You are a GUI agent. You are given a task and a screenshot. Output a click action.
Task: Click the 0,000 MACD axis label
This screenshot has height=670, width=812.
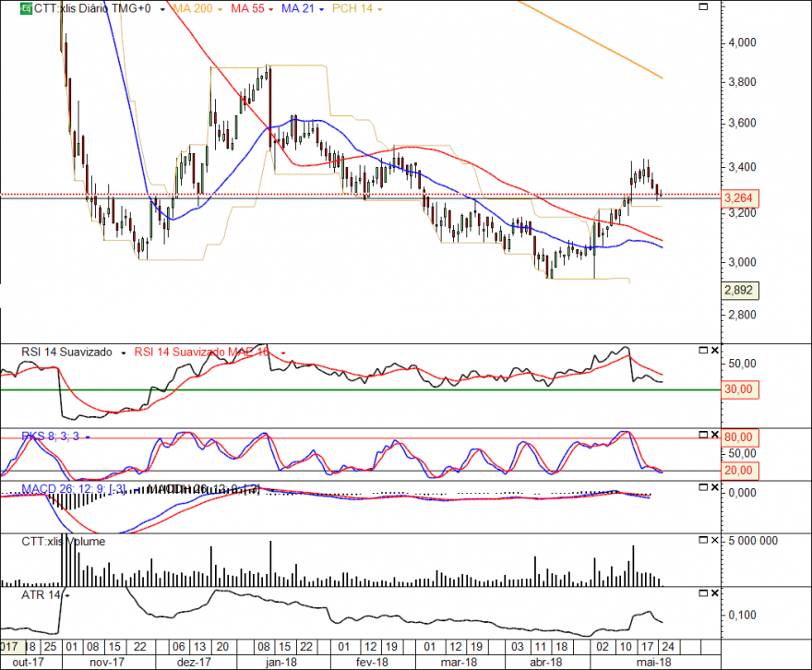742,493
